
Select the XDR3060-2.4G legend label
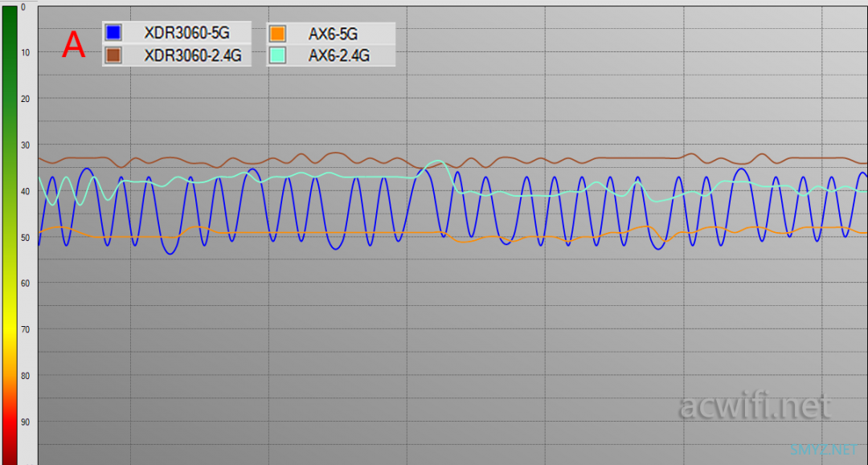coord(193,55)
